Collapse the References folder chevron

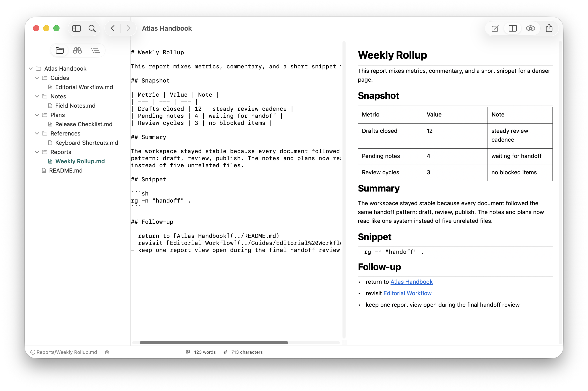(37, 133)
